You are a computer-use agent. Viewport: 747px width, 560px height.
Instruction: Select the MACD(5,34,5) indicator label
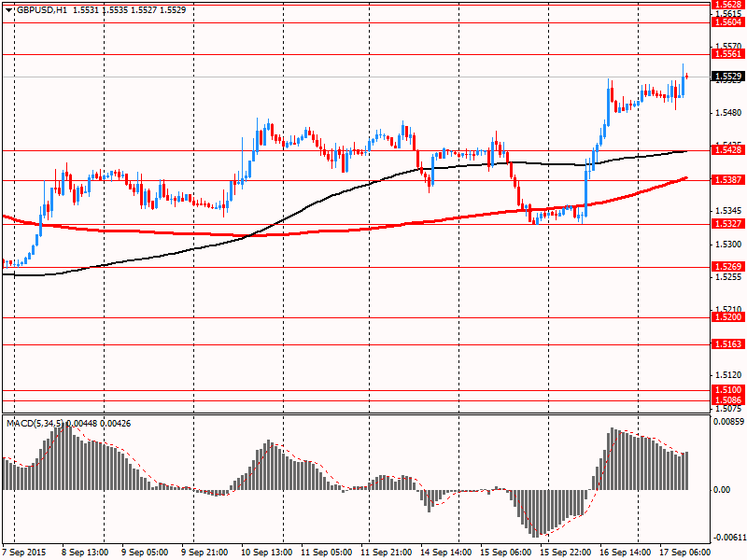pos(35,424)
